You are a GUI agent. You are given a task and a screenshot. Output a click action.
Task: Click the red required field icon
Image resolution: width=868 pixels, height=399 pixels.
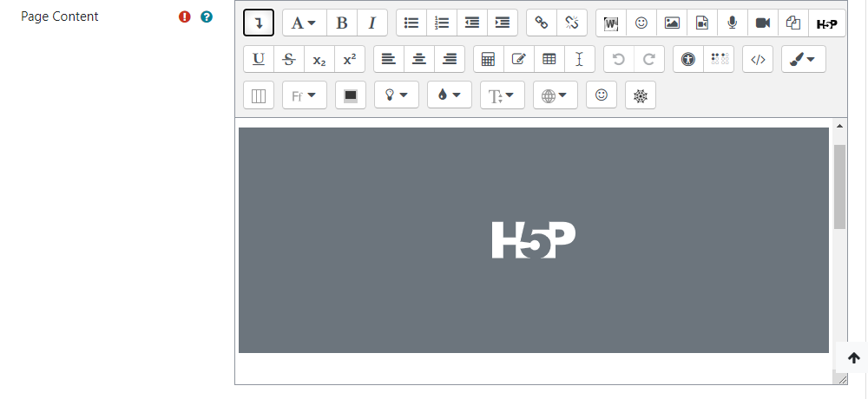[184, 16]
